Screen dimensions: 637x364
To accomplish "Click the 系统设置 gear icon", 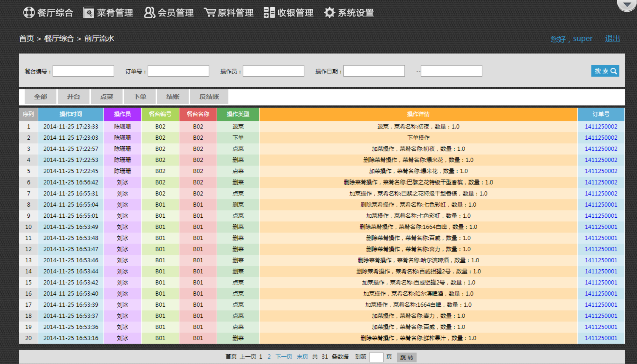I will click(329, 13).
